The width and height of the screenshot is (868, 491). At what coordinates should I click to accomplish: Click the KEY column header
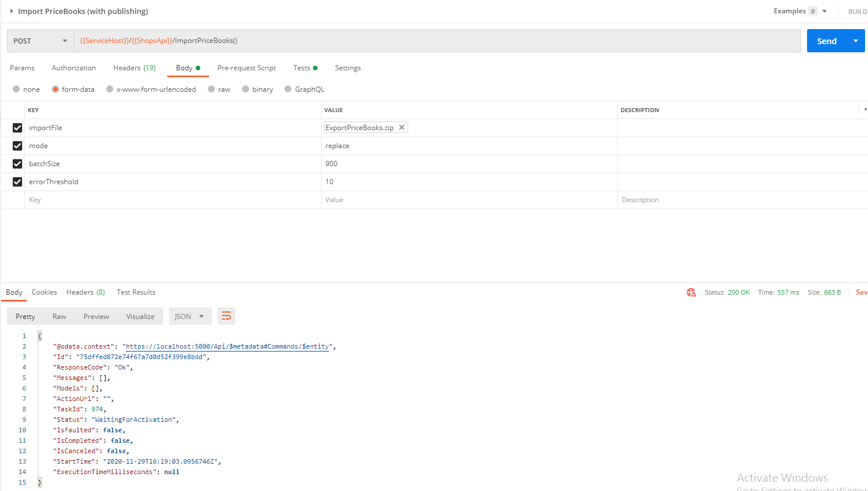pos(33,110)
